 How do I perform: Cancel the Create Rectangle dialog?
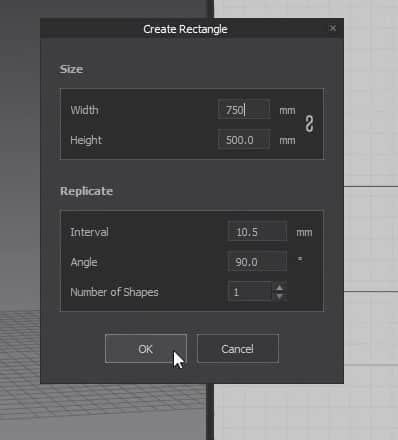238,348
